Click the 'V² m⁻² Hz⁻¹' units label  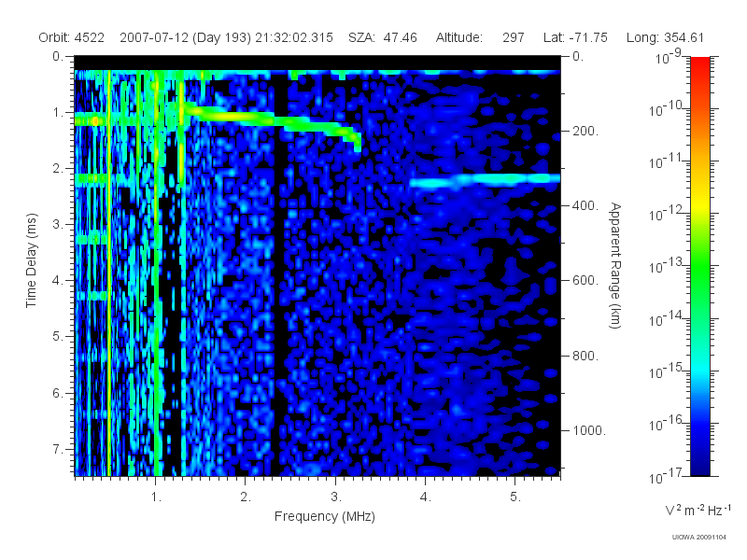click(x=698, y=510)
